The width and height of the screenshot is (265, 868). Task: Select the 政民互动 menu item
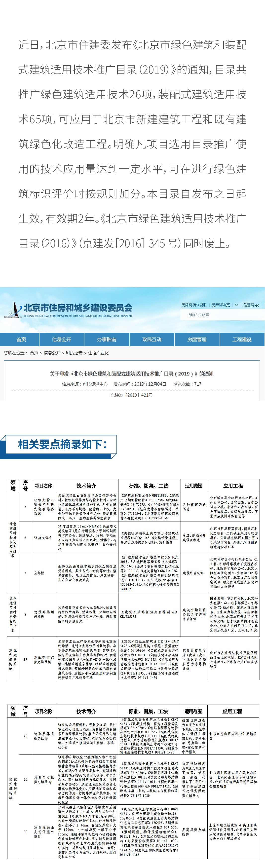(x=152, y=339)
